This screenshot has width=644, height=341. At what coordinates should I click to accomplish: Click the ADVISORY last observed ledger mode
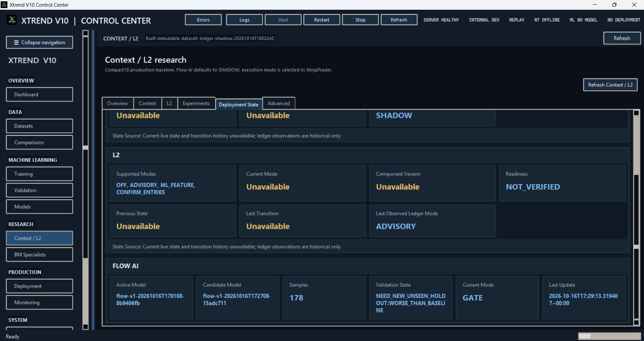click(396, 226)
